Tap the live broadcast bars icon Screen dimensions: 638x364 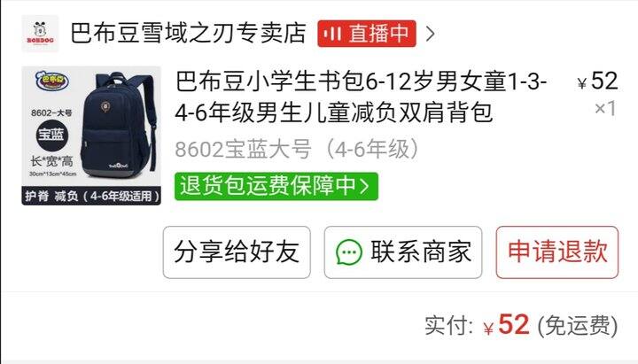333,34
